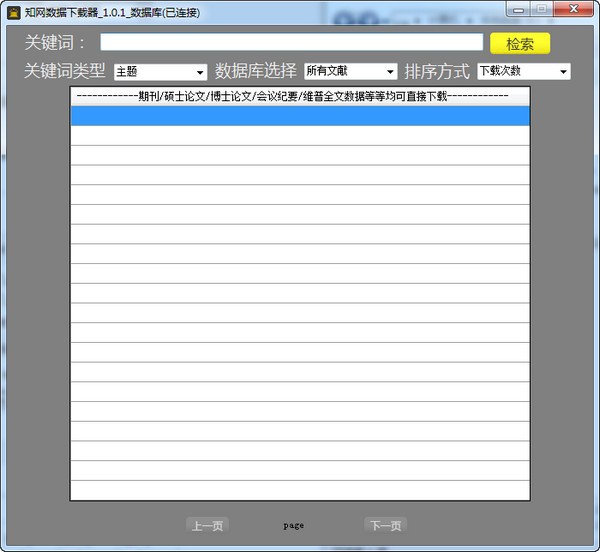Screen dimensions: 600x552
Task: Focus the 关键词 keyword input field
Action: 292,42
